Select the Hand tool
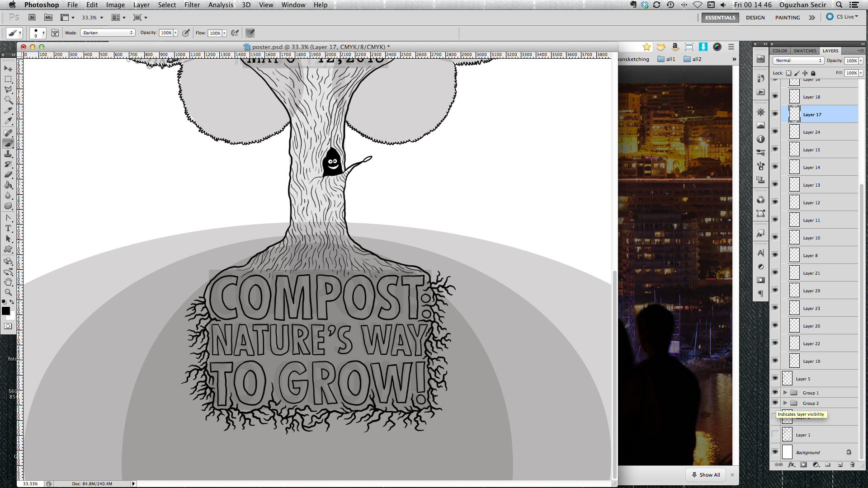The image size is (868, 488). pos(8,282)
